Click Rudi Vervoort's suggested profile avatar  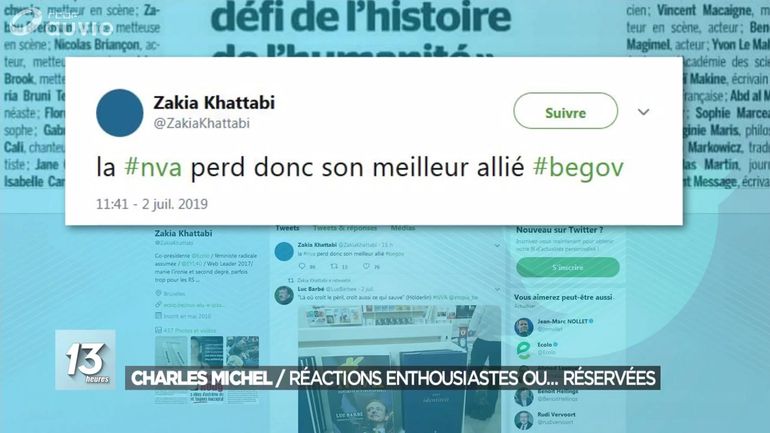523,420
